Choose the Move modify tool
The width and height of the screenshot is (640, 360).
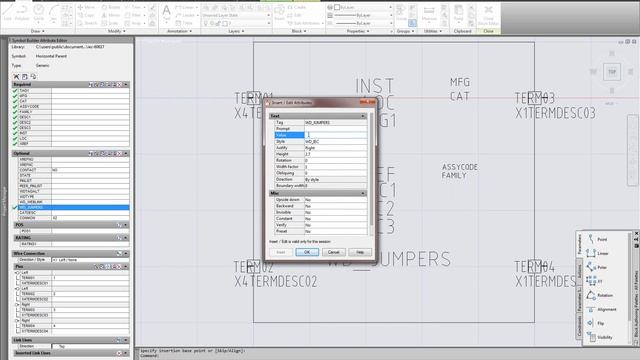coord(86,7)
